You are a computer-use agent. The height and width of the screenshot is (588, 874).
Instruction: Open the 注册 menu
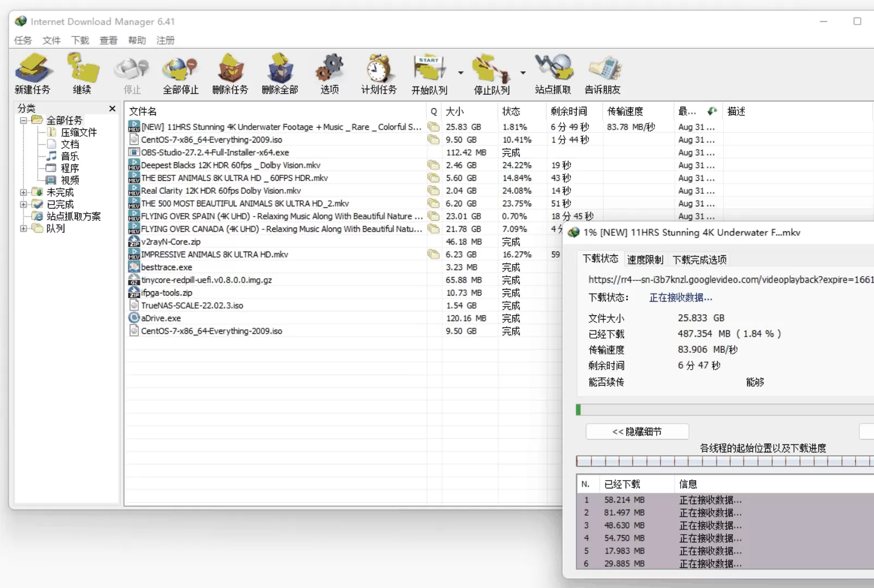pos(166,40)
